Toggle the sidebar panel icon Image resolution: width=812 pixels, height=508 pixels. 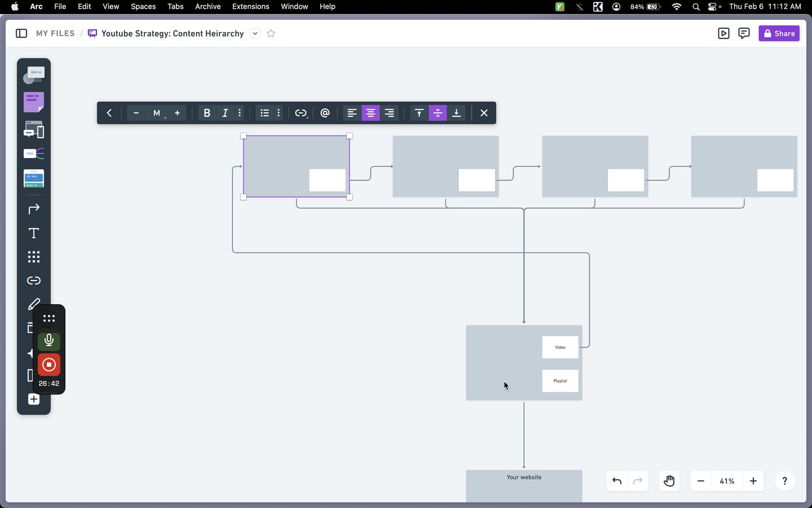pyautogui.click(x=21, y=34)
